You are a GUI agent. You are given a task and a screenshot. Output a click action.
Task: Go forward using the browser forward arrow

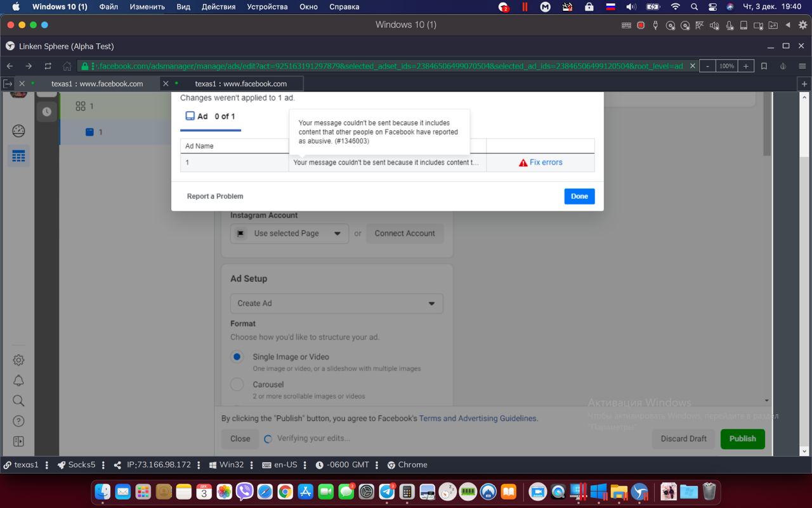29,66
